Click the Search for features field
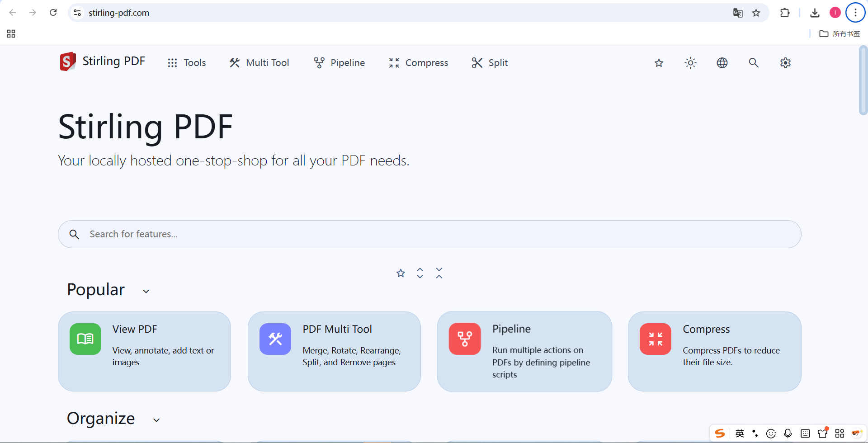The width and height of the screenshot is (868, 443). click(x=429, y=234)
